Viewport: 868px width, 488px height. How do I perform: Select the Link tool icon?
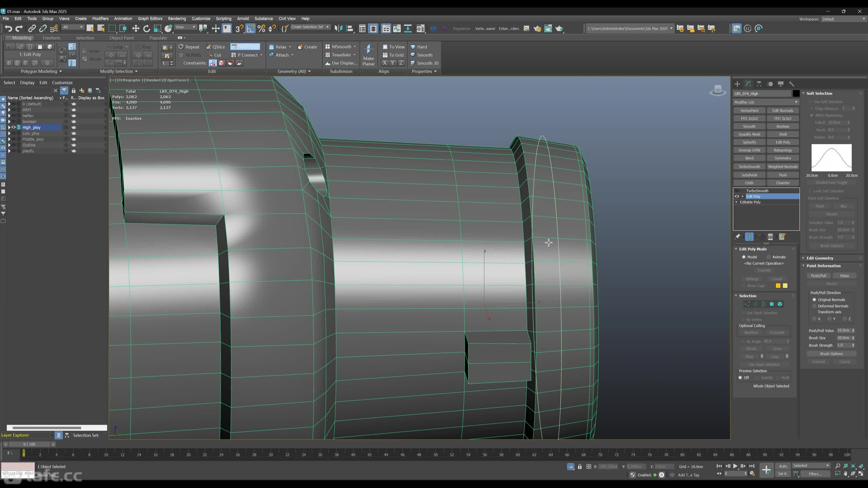pos(32,28)
